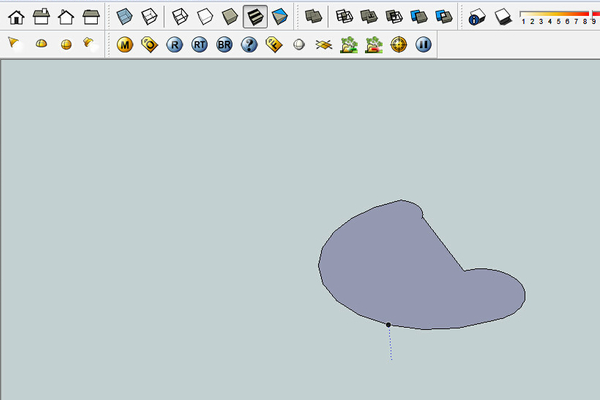Click the front view house icon

pyautogui.click(x=66, y=16)
